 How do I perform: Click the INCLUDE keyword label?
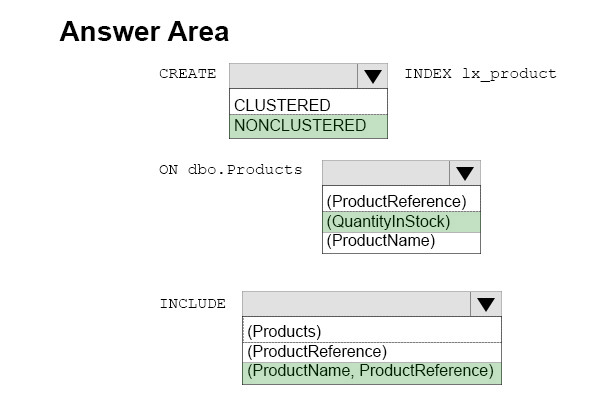(193, 304)
